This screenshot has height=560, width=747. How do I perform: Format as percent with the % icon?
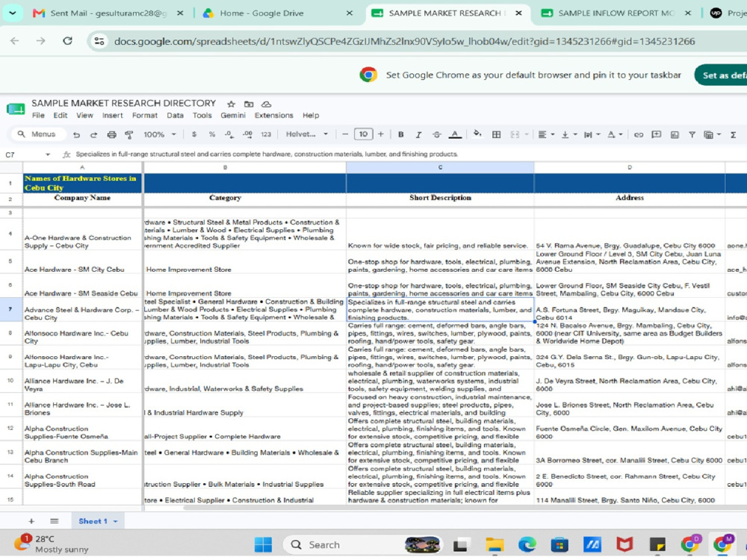pyautogui.click(x=211, y=134)
